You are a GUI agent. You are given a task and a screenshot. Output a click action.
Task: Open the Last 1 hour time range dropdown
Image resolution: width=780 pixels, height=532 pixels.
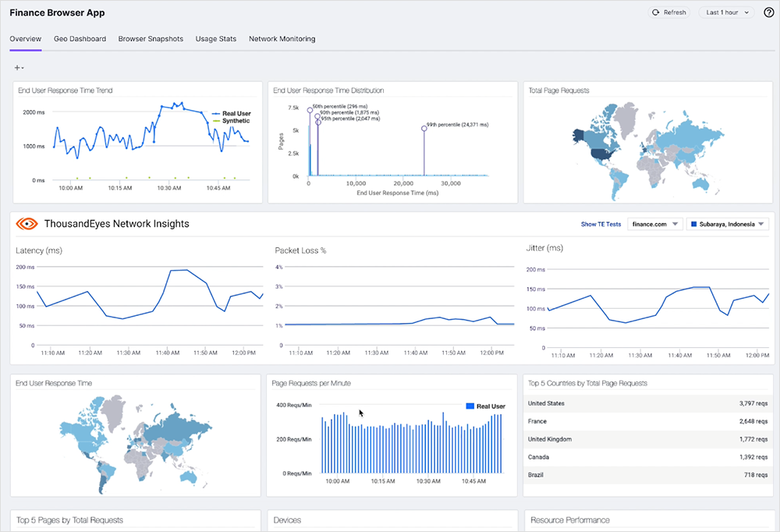pos(729,12)
